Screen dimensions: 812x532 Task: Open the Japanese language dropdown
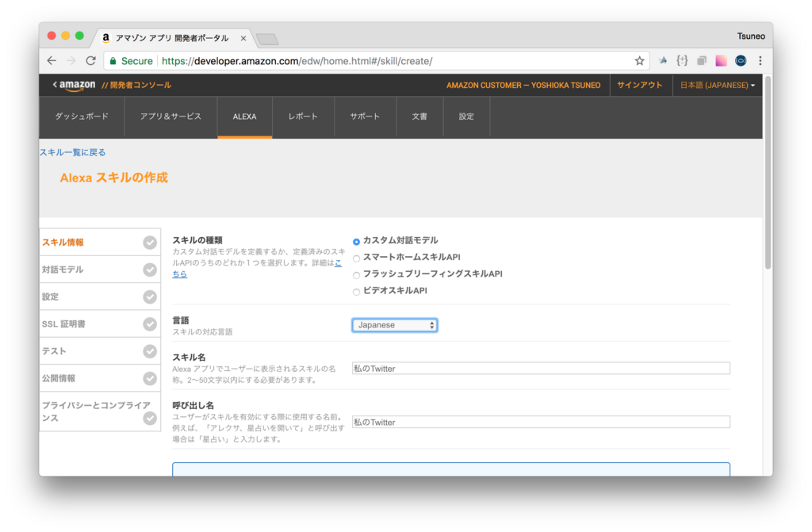pos(395,325)
